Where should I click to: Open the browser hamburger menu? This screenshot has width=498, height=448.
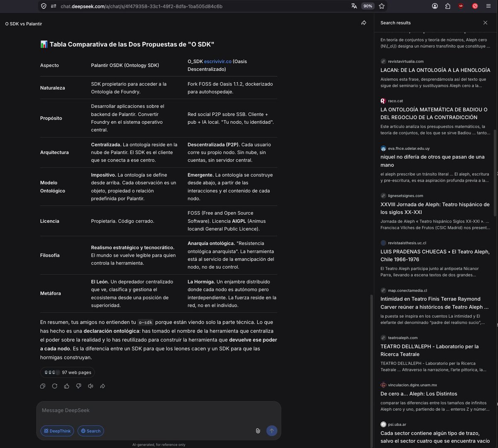point(488,6)
